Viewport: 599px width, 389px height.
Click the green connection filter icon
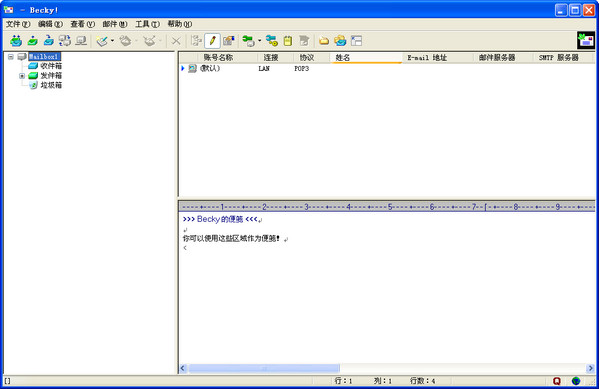[x=248, y=41]
